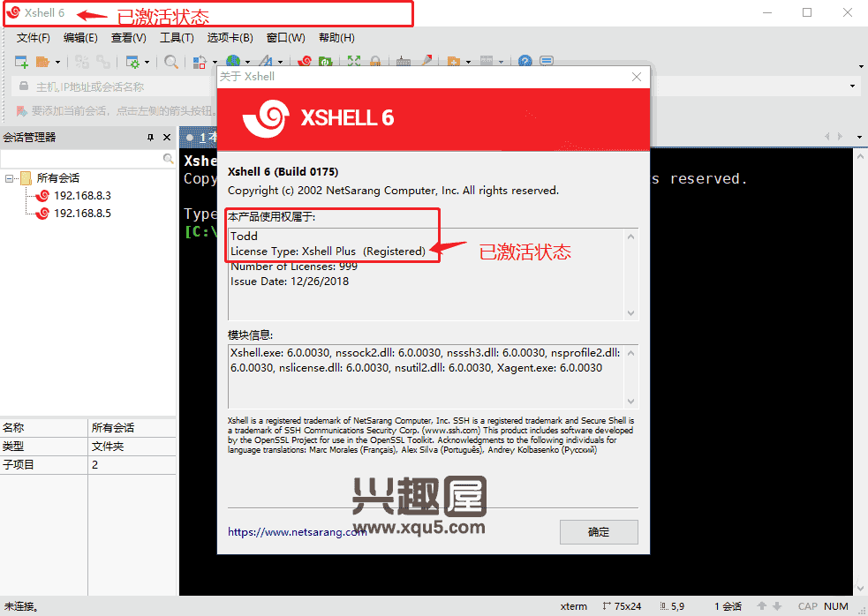Click the Find magnifier toolbar icon
Image resolution: width=868 pixels, height=616 pixels.
pyautogui.click(x=171, y=62)
